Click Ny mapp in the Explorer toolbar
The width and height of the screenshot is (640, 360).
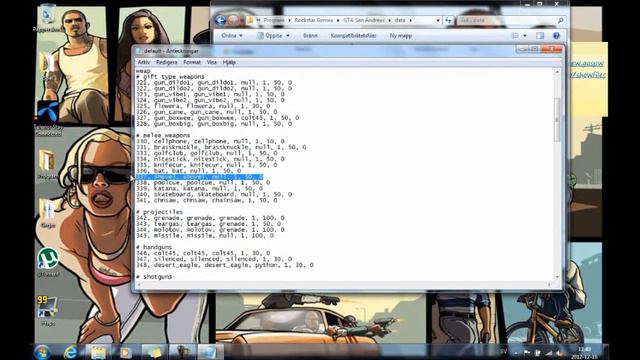click(x=401, y=36)
